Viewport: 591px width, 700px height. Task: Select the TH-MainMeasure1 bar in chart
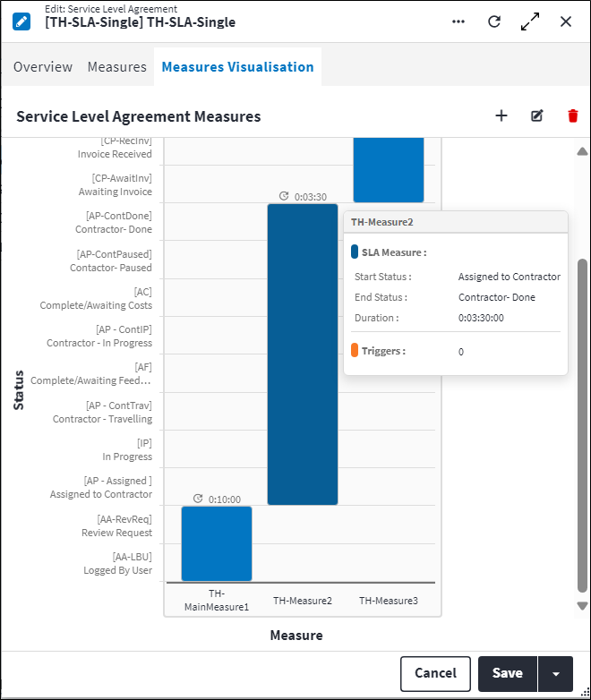[217, 543]
